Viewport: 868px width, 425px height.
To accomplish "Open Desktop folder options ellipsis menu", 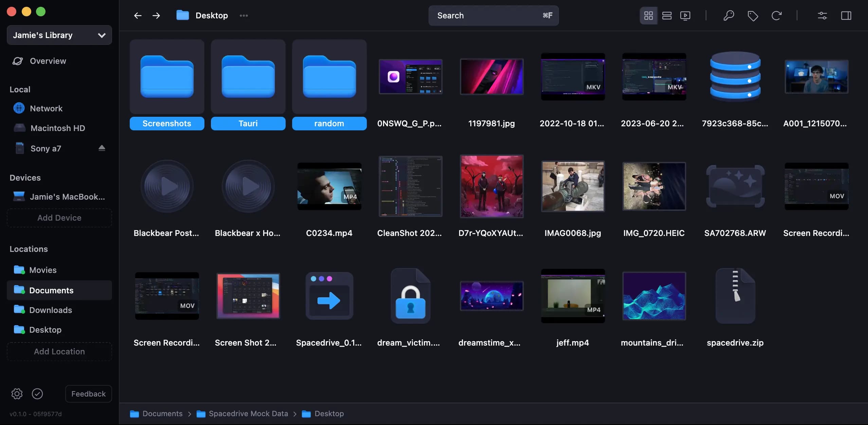I will 243,16.
